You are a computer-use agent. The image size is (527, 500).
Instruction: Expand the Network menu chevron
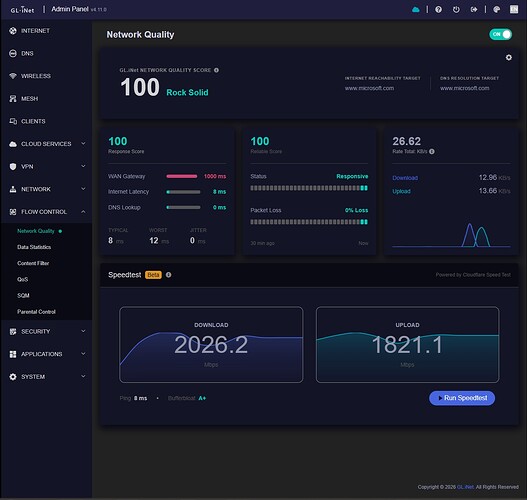coord(83,189)
